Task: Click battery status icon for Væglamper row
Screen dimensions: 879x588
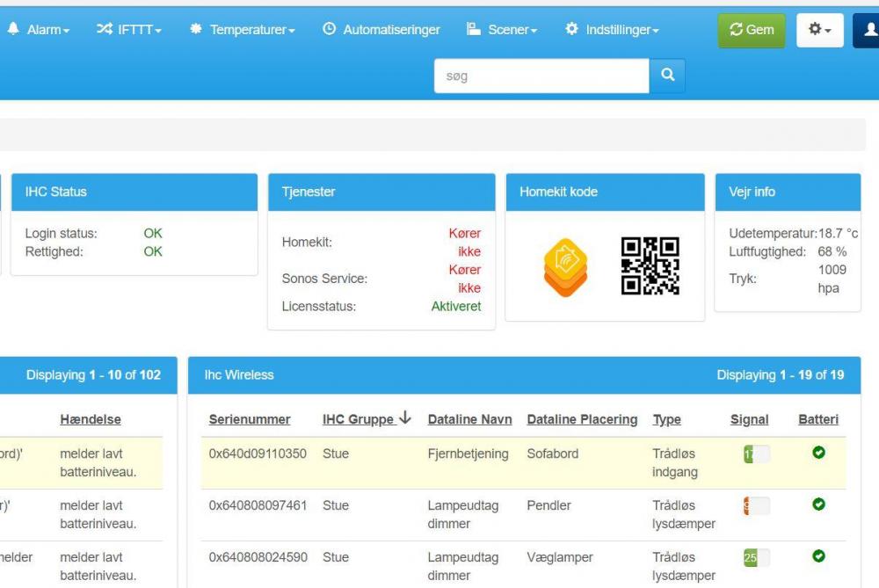Action: coord(818,556)
